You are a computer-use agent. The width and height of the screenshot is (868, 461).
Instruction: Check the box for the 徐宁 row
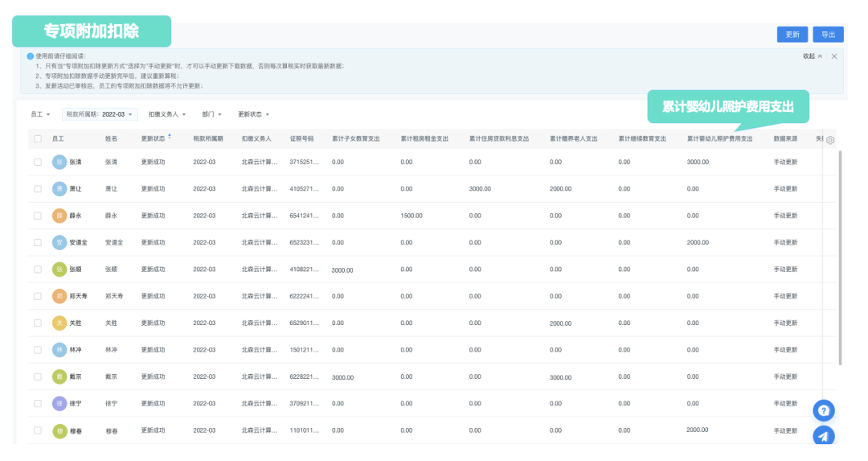[38, 404]
